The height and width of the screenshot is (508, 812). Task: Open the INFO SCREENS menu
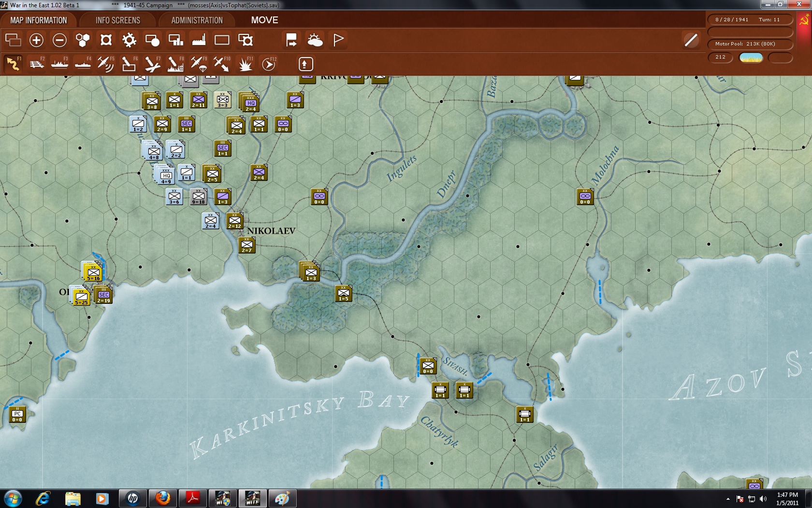pyautogui.click(x=117, y=20)
